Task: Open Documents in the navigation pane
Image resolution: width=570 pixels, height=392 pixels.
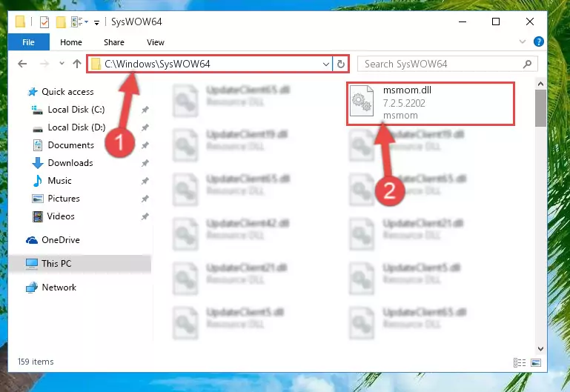Action: (71, 145)
